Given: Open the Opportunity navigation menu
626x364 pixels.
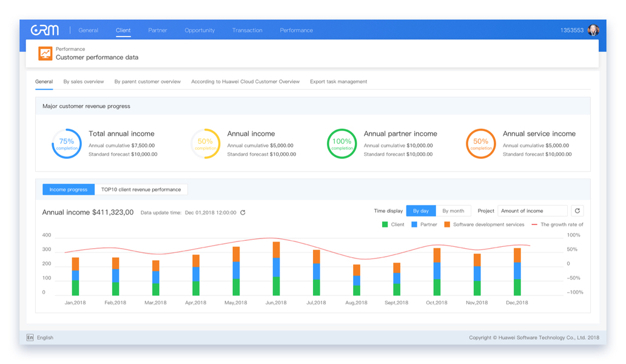Looking at the screenshot, I should pyautogui.click(x=200, y=30).
